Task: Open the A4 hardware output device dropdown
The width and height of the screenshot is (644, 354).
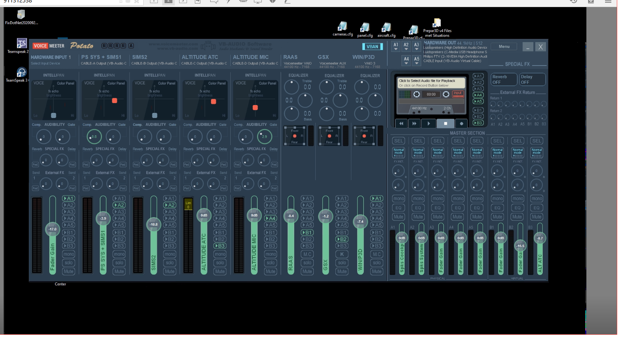Action: [x=406, y=61]
